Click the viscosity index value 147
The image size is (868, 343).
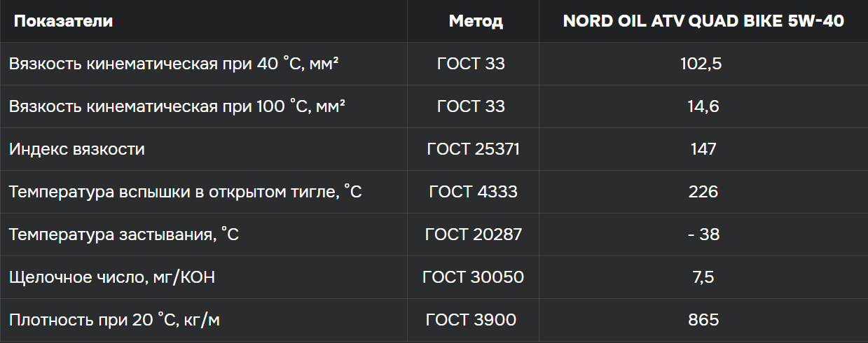[x=703, y=149]
